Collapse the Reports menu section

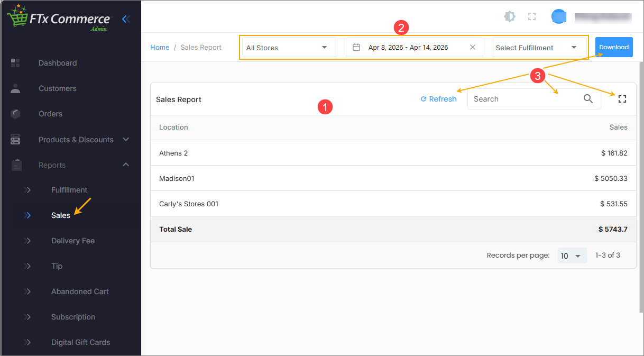coord(126,165)
